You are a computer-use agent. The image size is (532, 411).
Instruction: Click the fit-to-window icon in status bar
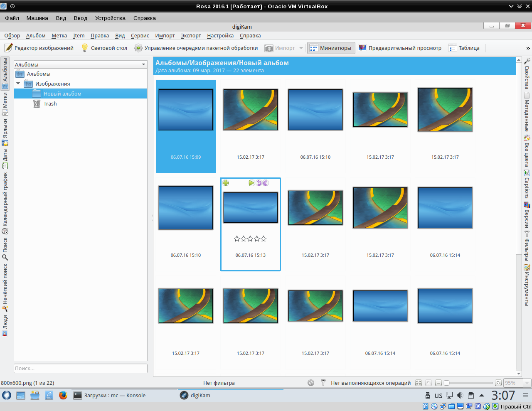[419, 383]
